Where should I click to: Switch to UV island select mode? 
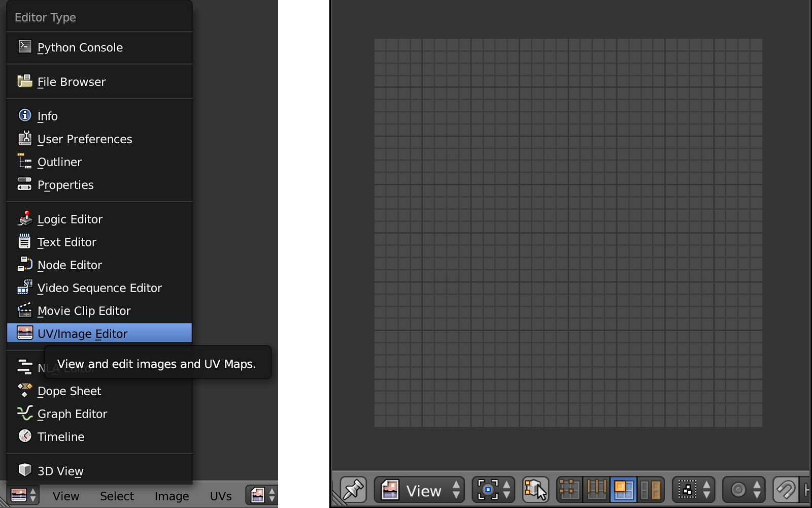(x=651, y=490)
